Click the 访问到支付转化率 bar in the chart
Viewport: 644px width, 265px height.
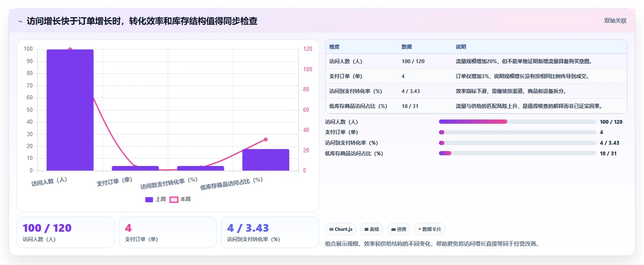(200, 169)
